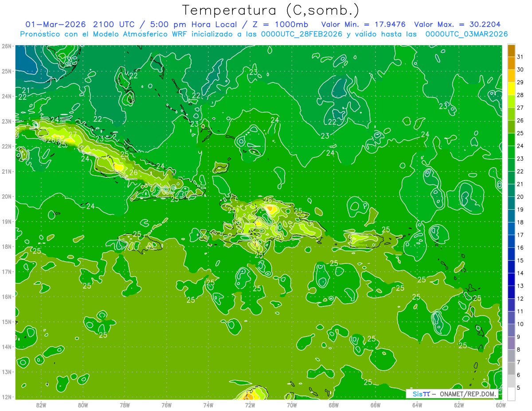Viewport: 532px width, 411px height.
Task: Click legend value 9 on color scale
Action: point(519,337)
